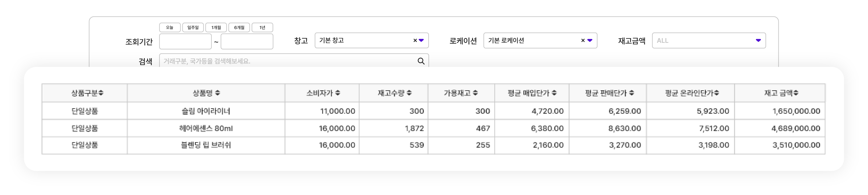Click the 8,630.00 sales price cell

[608, 128]
